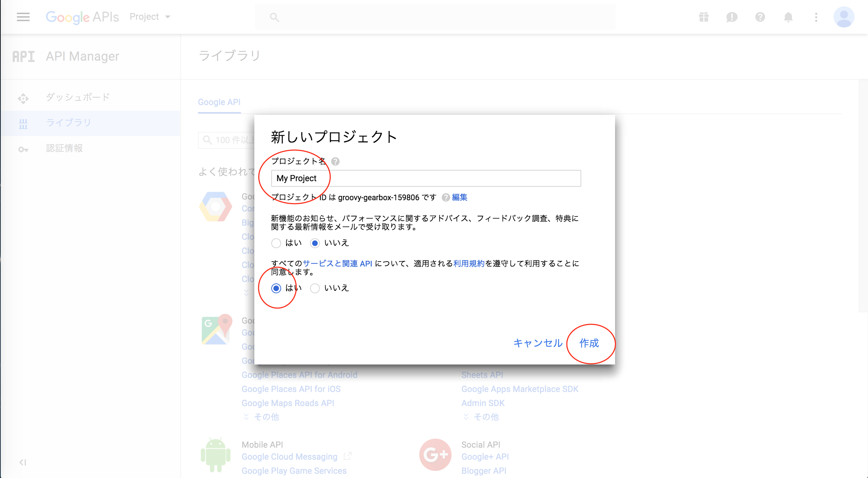Open the Google apps grid icon

click(x=703, y=17)
